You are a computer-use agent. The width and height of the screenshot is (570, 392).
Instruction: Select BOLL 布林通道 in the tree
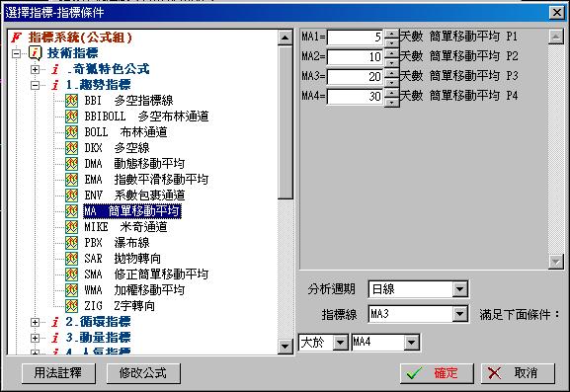pos(125,132)
